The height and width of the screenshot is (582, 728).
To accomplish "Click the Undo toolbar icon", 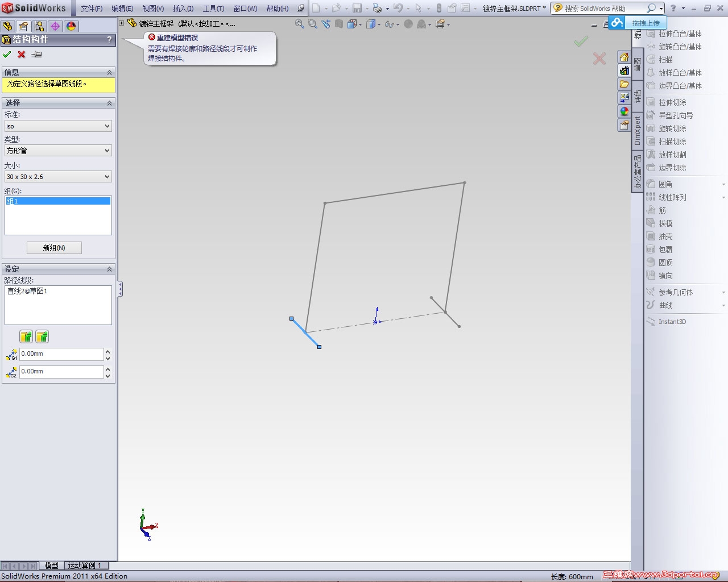I will coord(398,8).
